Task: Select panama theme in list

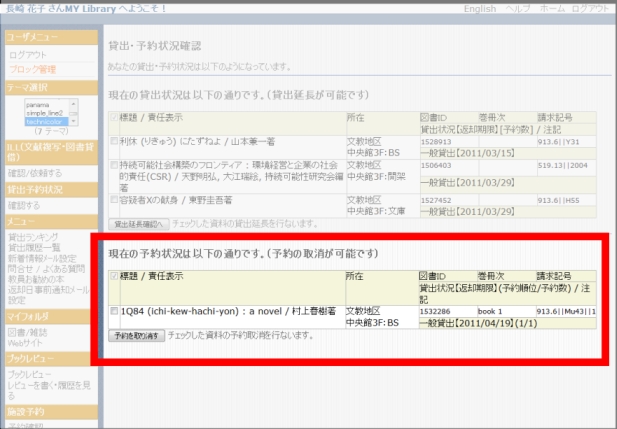Action: point(38,105)
